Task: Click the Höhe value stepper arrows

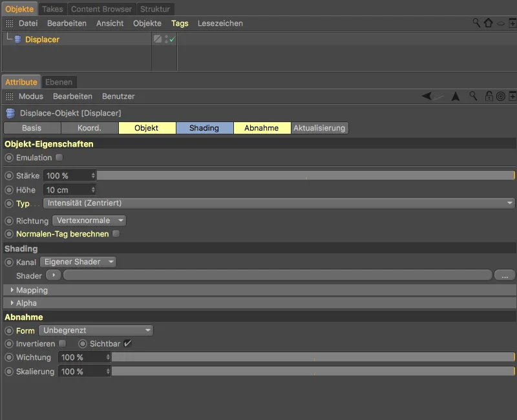Action: (93, 190)
